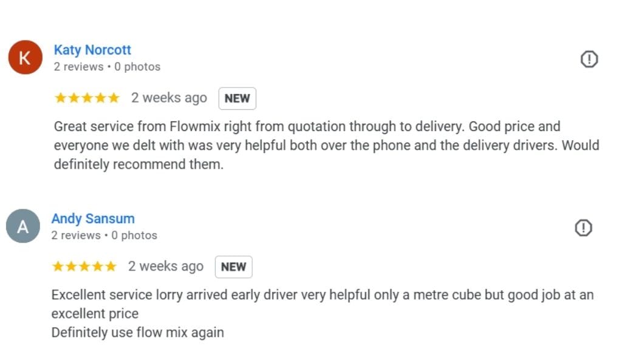Click the NEW badge on Katy's review
The width and height of the screenshot is (622, 364).
point(237,98)
